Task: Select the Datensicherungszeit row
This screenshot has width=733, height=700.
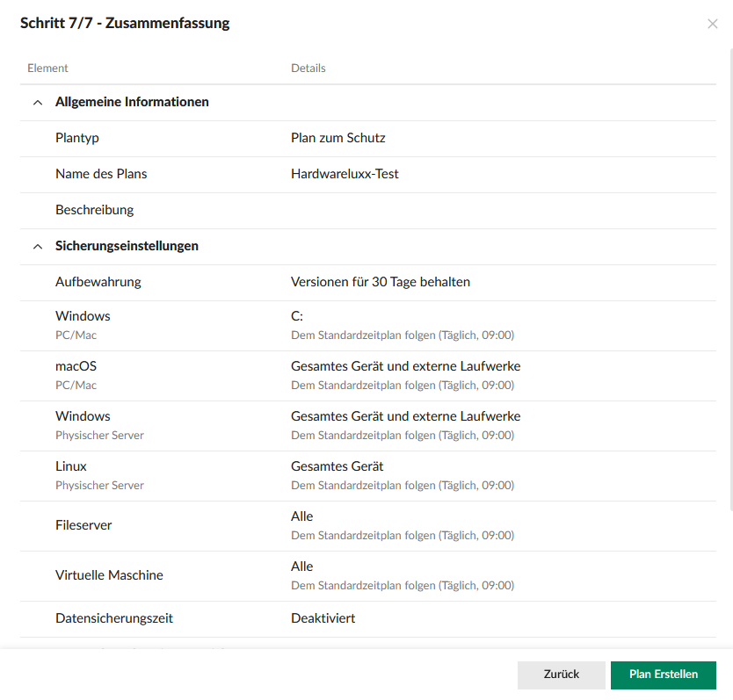Action: [114, 618]
